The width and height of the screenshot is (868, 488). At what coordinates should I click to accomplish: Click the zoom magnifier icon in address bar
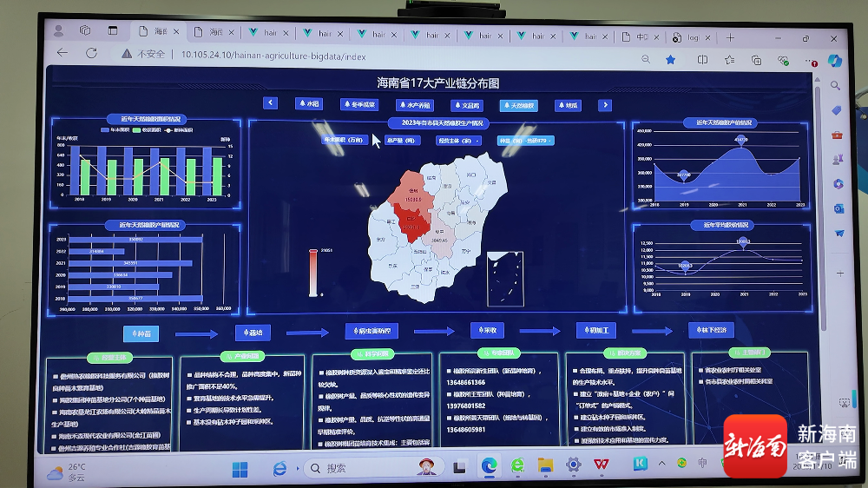[x=645, y=59]
